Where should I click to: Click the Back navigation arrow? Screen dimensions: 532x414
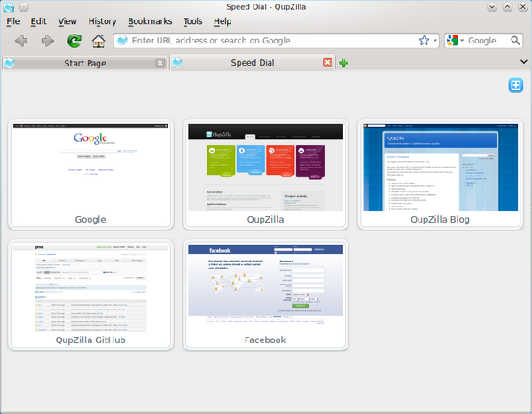(x=21, y=41)
